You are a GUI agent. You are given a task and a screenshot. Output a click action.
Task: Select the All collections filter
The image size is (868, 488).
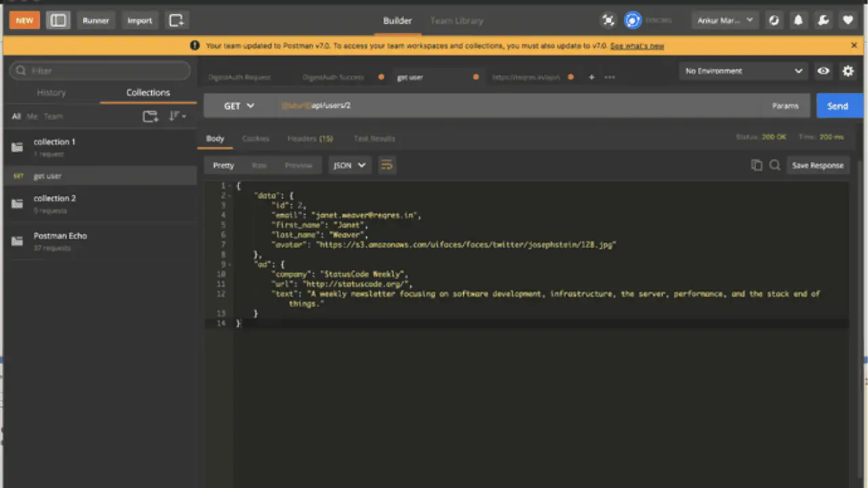[x=16, y=117]
